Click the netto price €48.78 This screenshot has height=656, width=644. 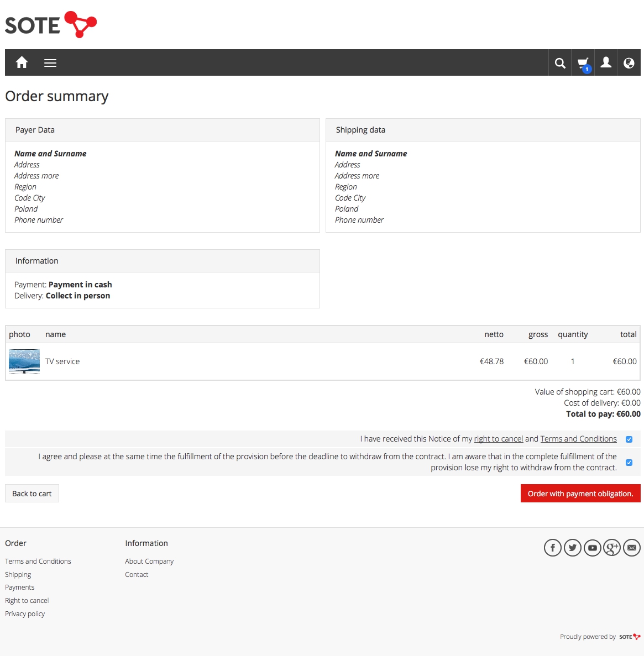click(491, 361)
